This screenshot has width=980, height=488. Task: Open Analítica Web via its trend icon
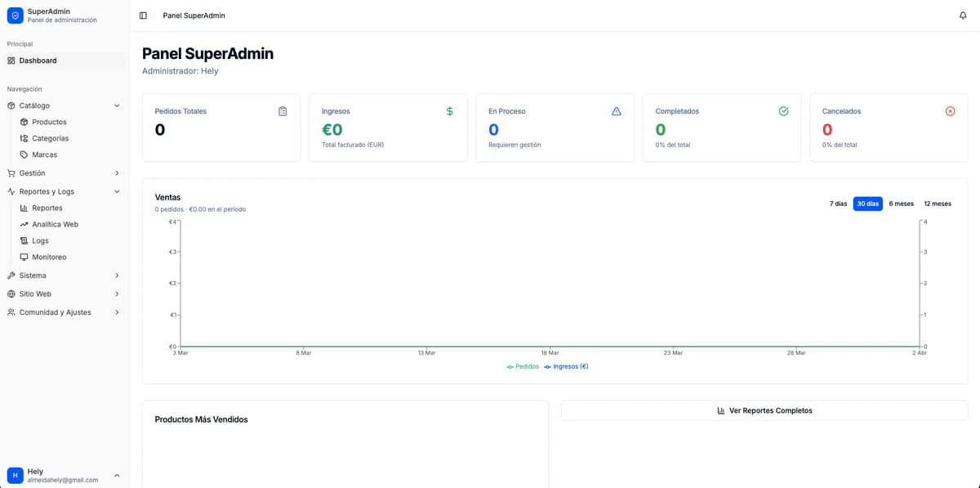(x=24, y=224)
